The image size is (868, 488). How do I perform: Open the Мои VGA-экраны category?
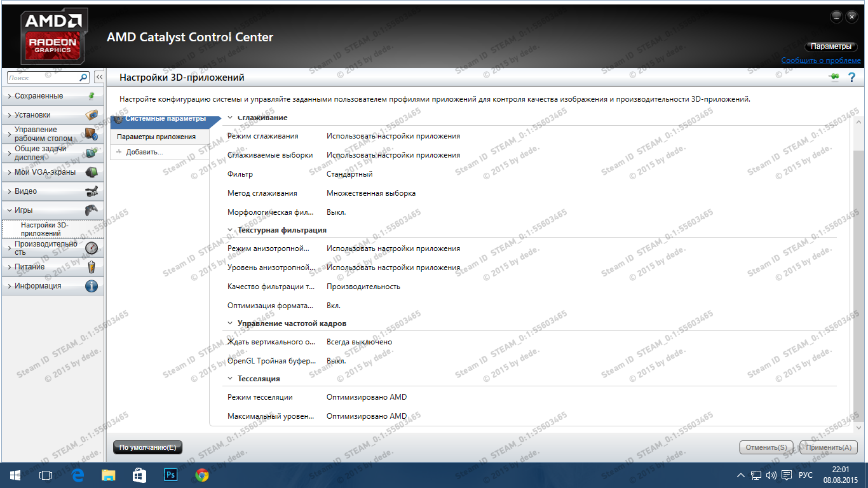pyautogui.click(x=52, y=172)
